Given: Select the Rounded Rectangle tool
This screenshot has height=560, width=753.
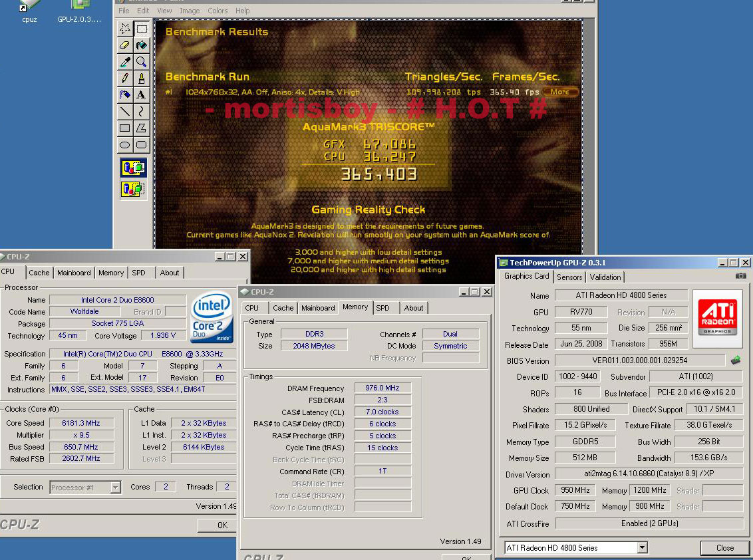Looking at the screenshot, I should click(142, 144).
